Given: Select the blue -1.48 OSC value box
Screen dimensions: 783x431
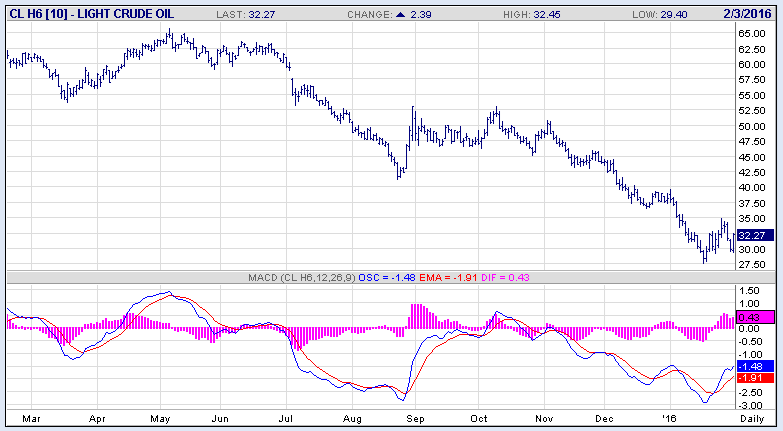Looking at the screenshot, I should pos(751,366).
